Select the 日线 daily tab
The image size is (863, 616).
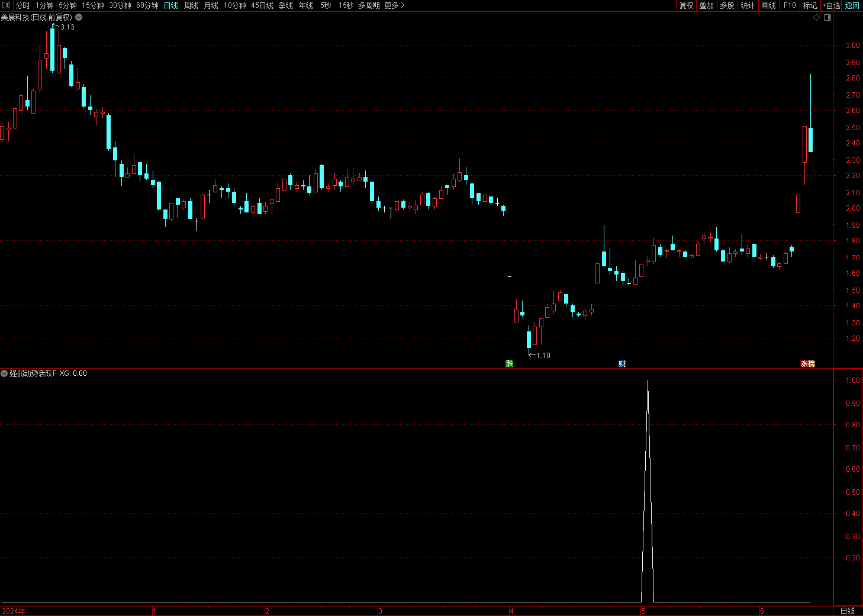pos(171,5)
